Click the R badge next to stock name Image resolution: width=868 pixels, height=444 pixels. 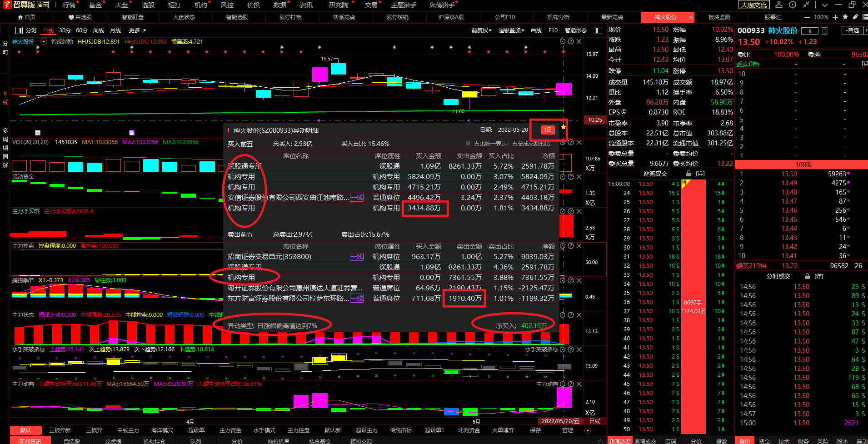point(810,31)
